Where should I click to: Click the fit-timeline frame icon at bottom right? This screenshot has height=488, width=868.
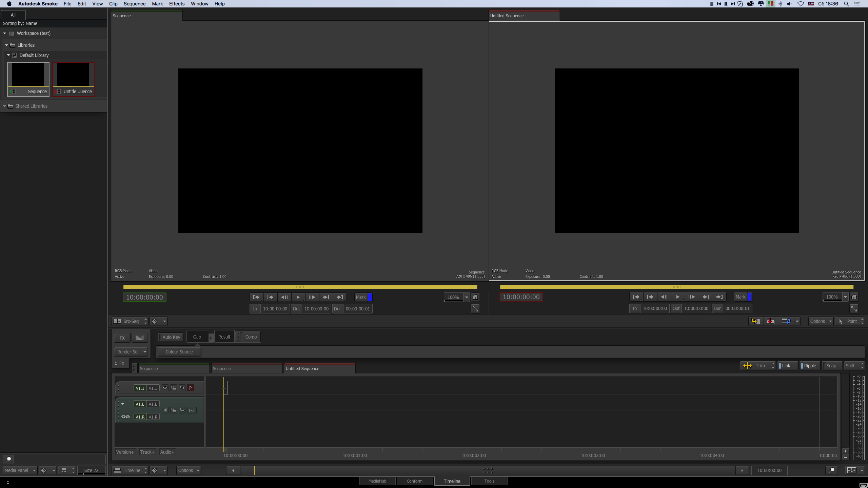[x=851, y=470]
